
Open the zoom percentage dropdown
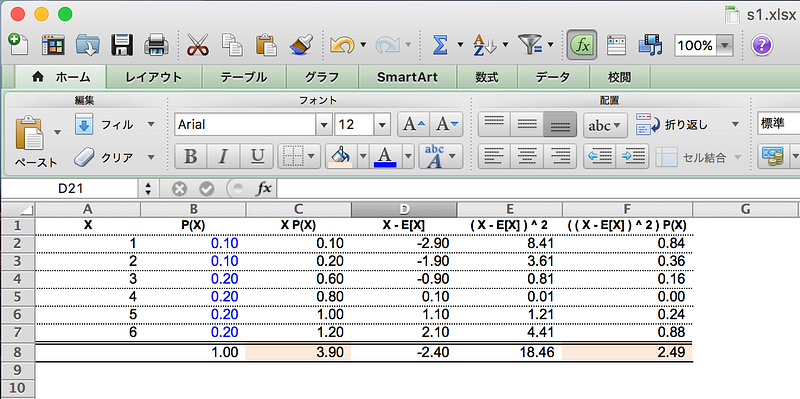click(x=724, y=45)
